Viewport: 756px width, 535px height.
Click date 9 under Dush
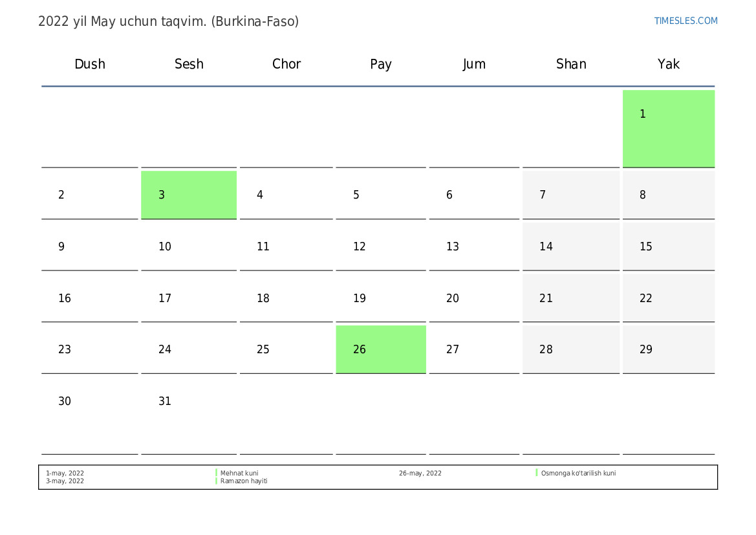point(61,246)
